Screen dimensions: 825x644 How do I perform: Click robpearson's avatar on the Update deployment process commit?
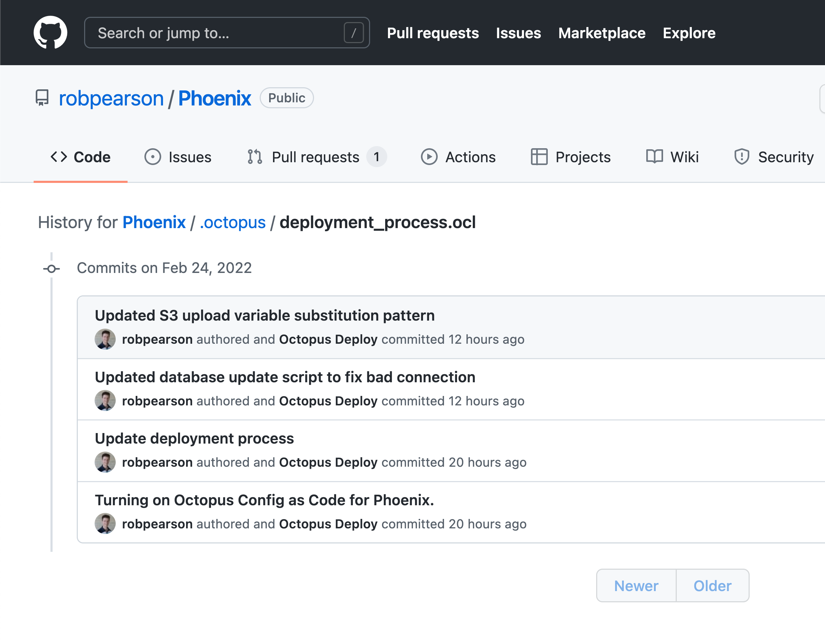[105, 461]
